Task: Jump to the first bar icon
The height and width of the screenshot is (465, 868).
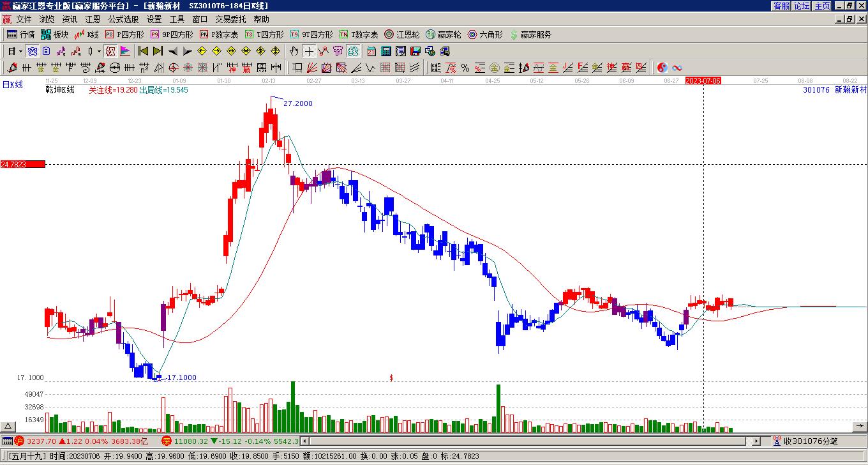Action: pos(144,51)
